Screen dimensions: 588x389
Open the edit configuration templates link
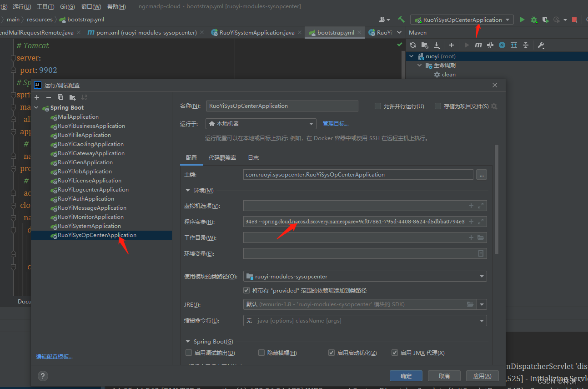click(x=54, y=357)
